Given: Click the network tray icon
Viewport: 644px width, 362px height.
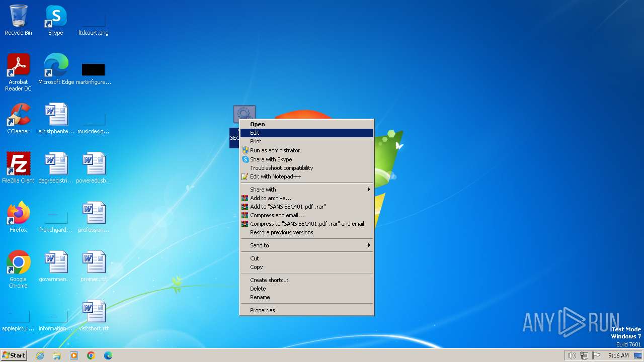Looking at the screenshot, I should [x=584, y=355].
